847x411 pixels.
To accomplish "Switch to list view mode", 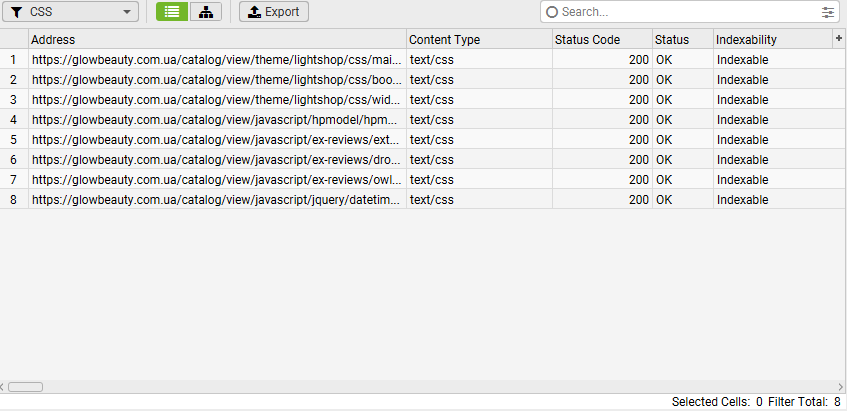I will [172, 12].
